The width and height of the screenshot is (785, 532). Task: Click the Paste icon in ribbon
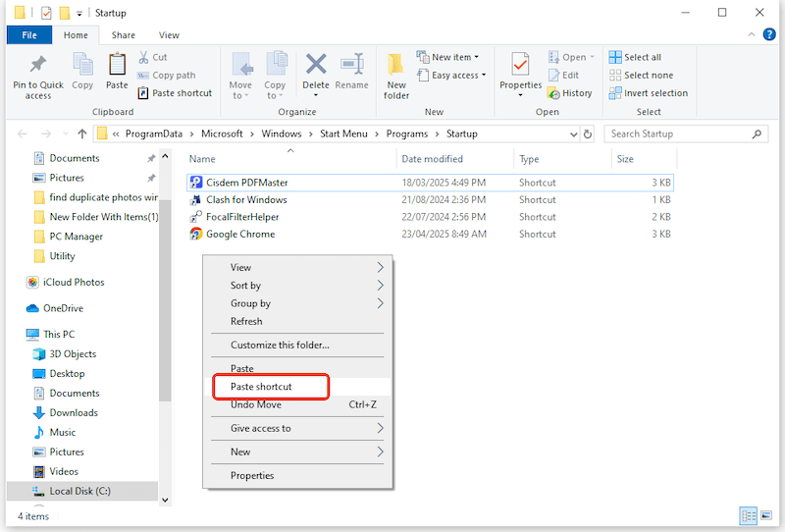(x=117, y=67)
